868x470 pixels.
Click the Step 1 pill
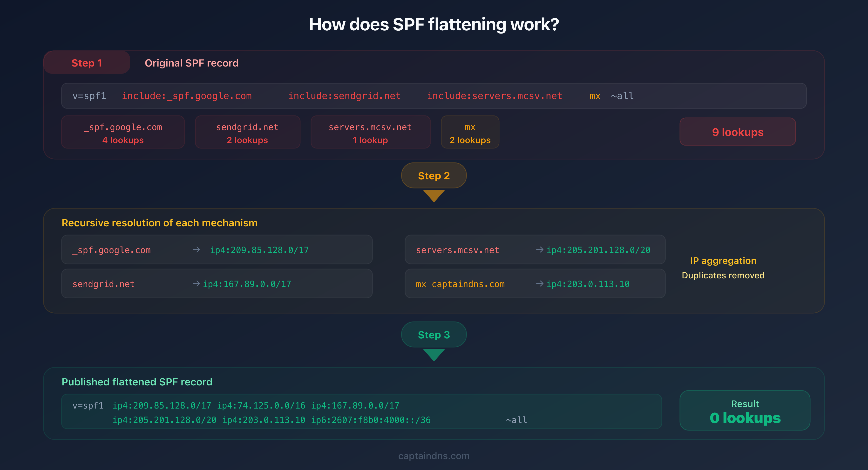[x=87, y=63]
